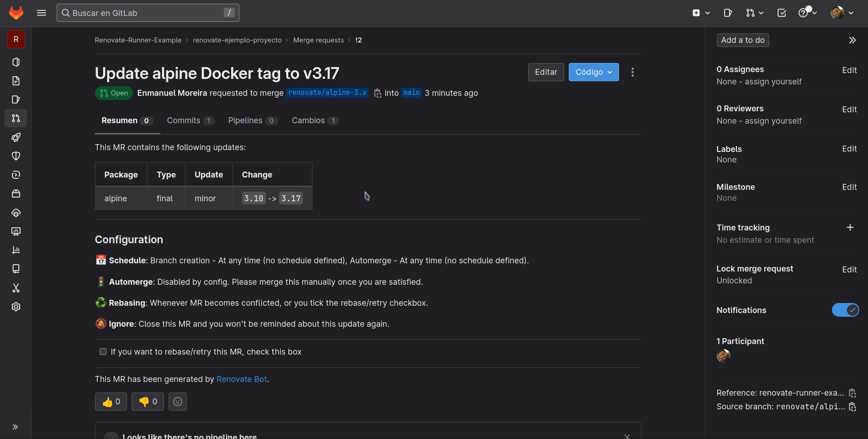Edit Assignees in sidebar
Image resolution: width=868 pixels, height=439 pixels.
pos(849,70)
